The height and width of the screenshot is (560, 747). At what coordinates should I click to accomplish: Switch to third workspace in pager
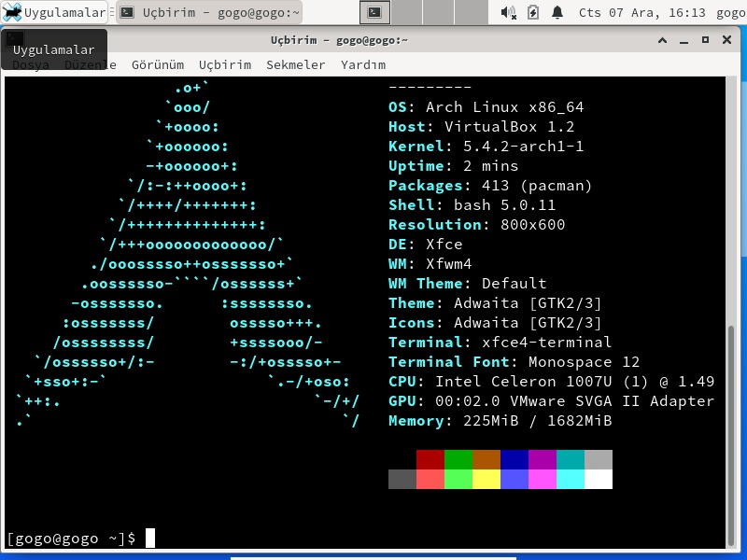point(438,12)
